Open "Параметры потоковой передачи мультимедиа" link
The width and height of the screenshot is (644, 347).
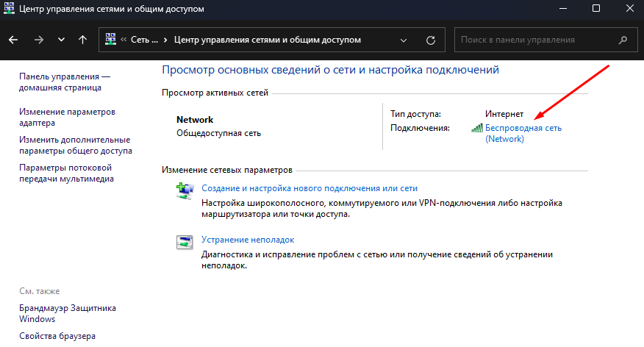(x=67, y=173)
